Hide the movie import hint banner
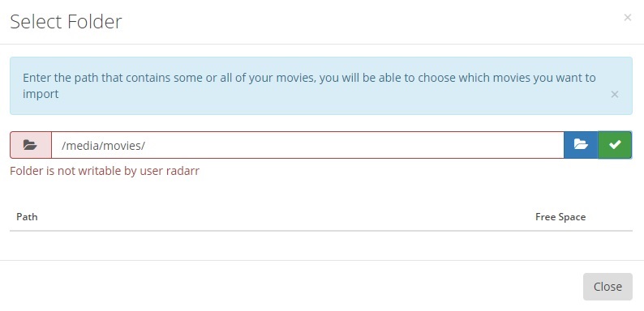The width and height of the screenshot is (644, 311). coord(615,95)
